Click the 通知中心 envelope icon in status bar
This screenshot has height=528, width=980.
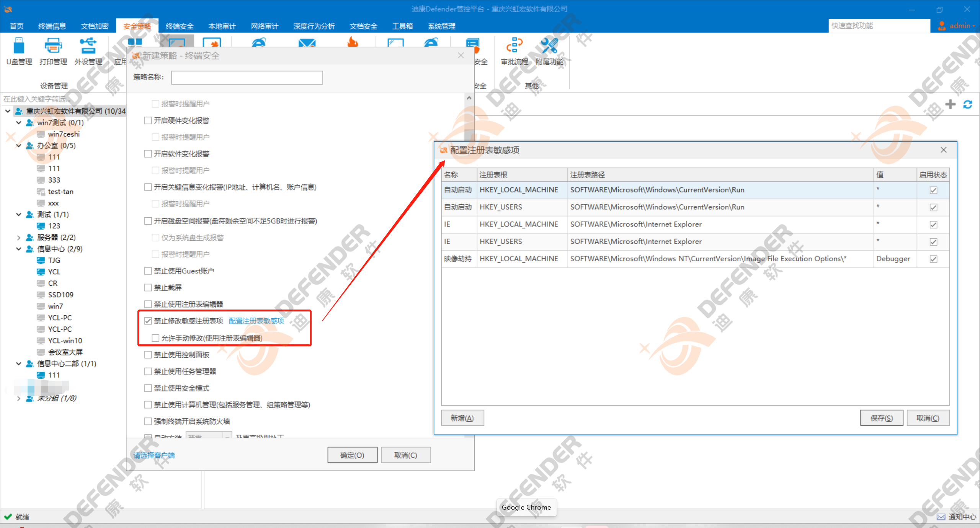point(941,517)
